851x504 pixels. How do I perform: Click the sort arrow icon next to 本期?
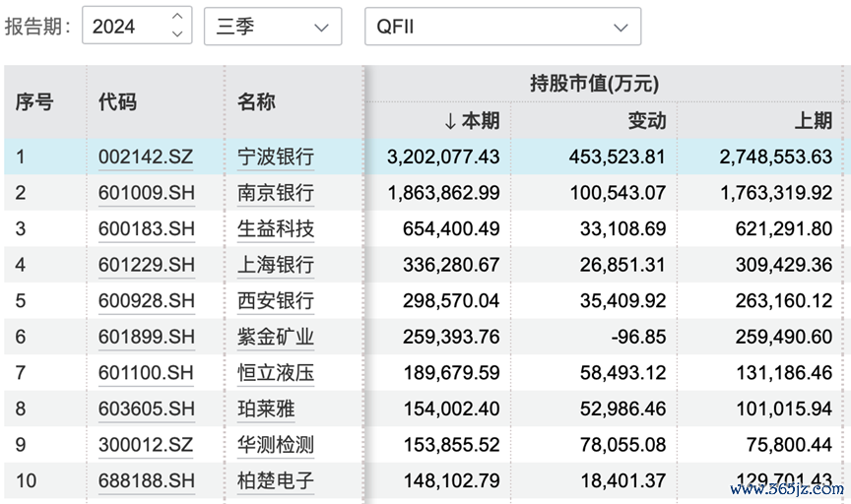coord(450,121)
